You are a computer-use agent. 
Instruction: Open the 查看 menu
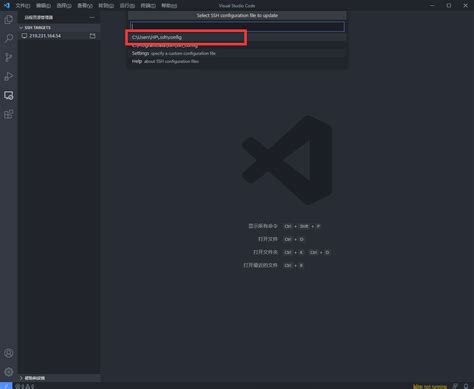[85, 6]
